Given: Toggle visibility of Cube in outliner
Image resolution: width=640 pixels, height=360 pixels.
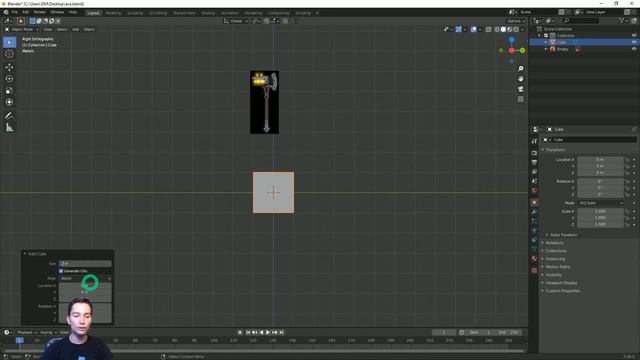Looking at the screenshot, I should (634, 42).
